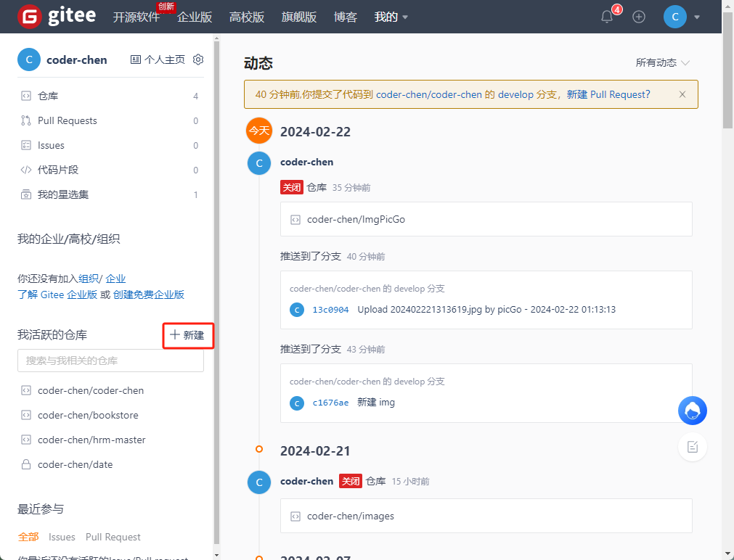Screen dimensions: 734x560
Task: Open the 企业版 menu item
Action: pyautogui.click(x=195, y=17)
